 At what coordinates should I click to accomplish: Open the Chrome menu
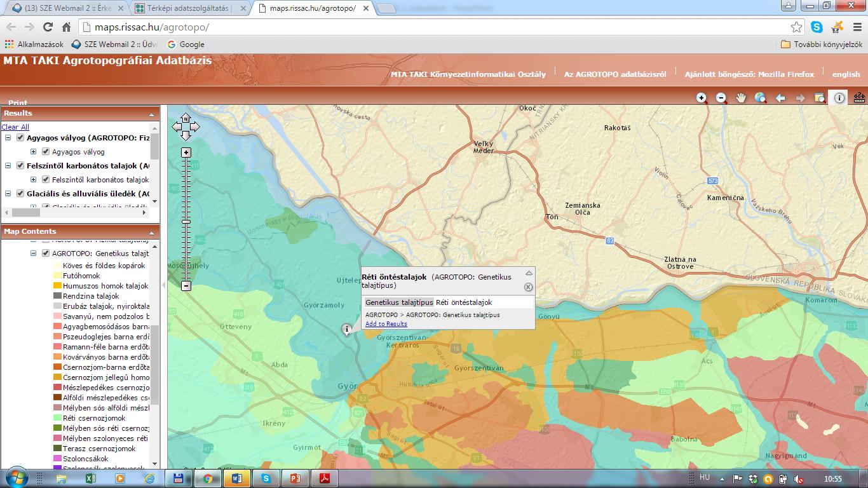(856, 27)
